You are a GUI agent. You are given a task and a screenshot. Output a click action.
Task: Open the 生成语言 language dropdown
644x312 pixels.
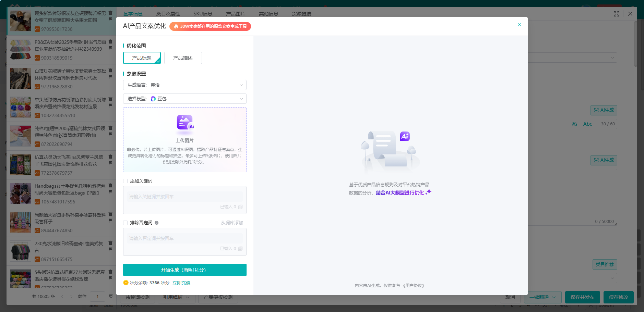tap(185, 85)
